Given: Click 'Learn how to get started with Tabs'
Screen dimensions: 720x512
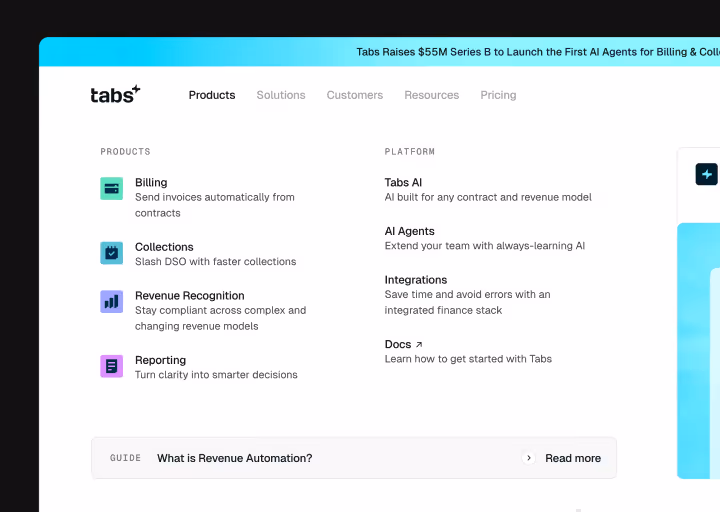Looking at the screenshot, I should point(468,359).
